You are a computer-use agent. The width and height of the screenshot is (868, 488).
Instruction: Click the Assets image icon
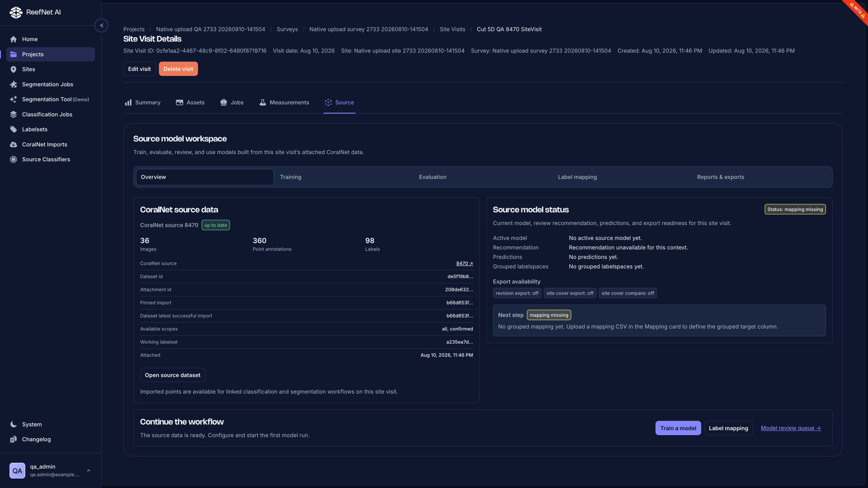(179, 103)
